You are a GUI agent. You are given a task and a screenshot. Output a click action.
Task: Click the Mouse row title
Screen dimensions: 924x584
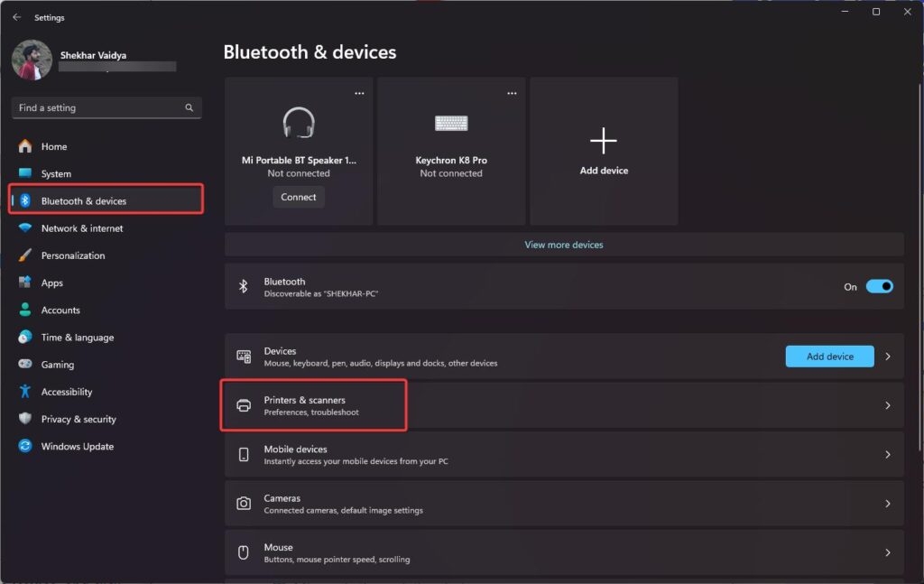278,547
